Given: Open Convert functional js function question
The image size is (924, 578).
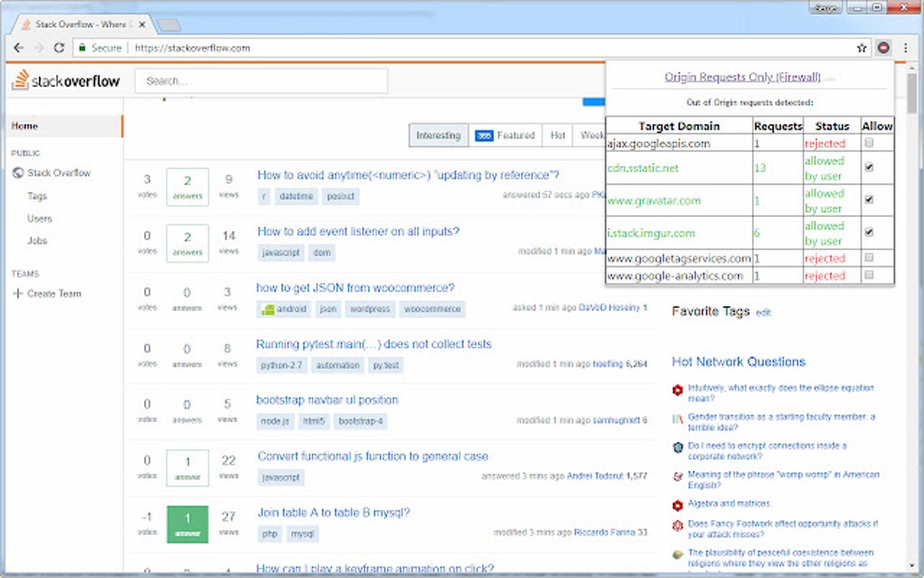Looking at the screenshot, I should click(x=372, y=456).
